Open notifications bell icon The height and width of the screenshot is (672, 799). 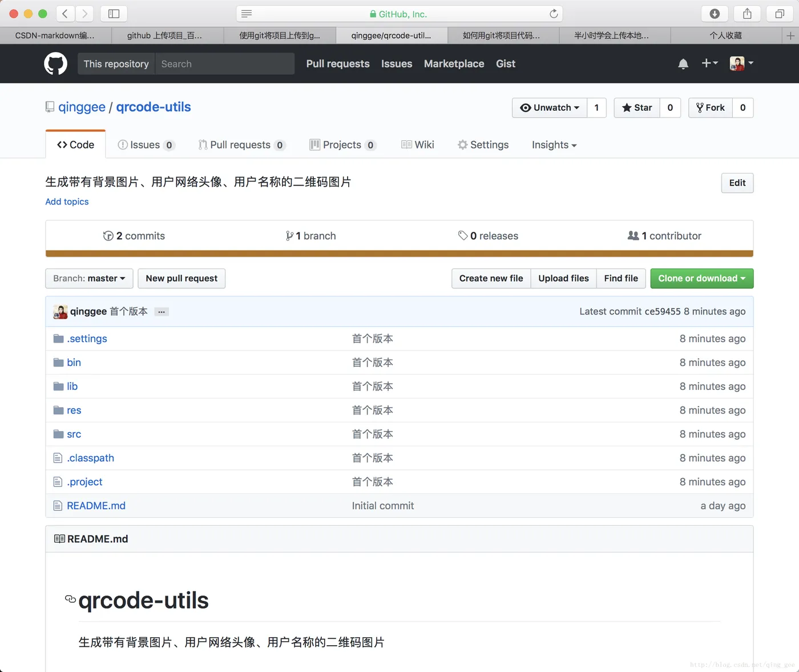pos(683,64)
